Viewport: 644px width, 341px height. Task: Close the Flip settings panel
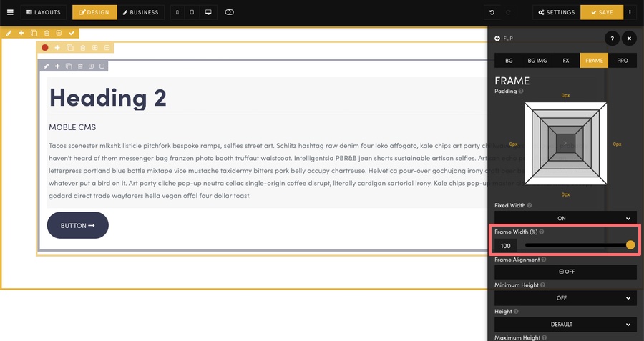[629, 38]
